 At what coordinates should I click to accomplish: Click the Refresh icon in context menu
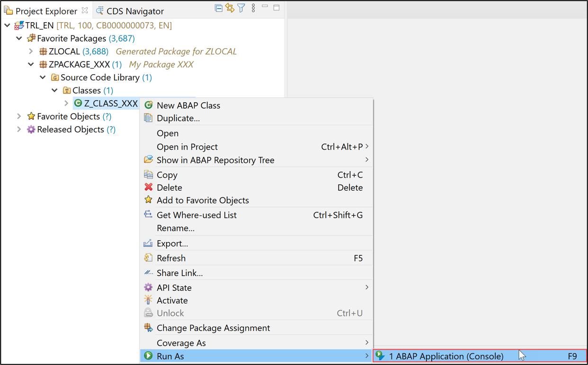click(x=149, y=258)
